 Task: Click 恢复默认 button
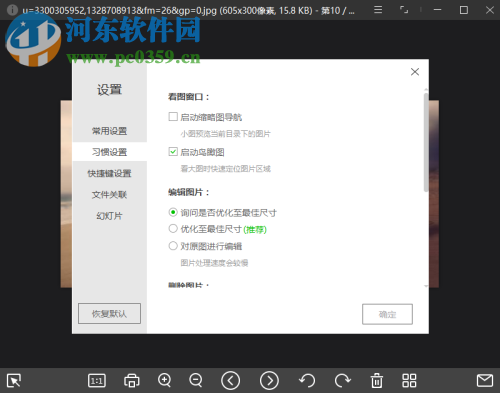tap(109, 313)
